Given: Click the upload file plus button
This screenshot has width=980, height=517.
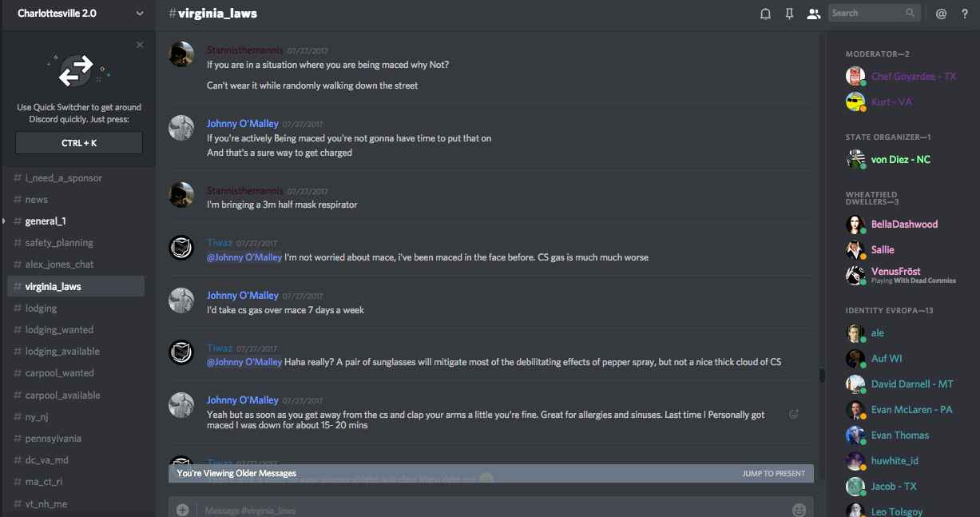Looking at the screenshot, I should (183, 510).
